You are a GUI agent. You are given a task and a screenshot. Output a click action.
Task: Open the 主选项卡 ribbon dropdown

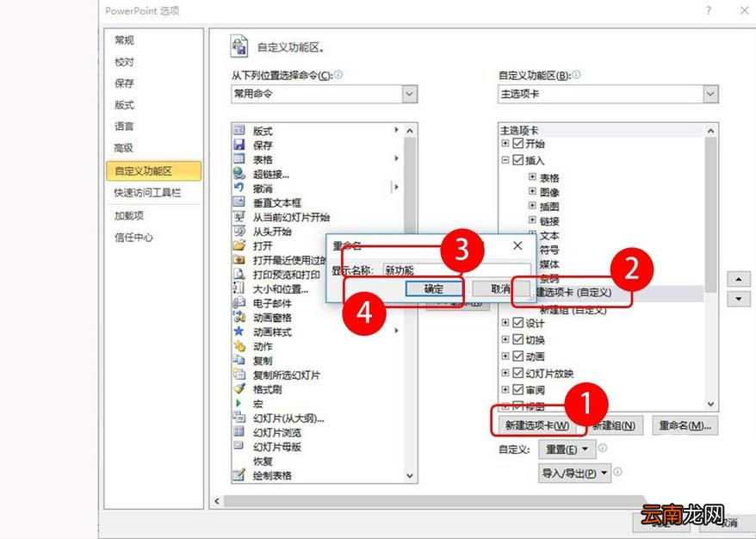(710, 94)
